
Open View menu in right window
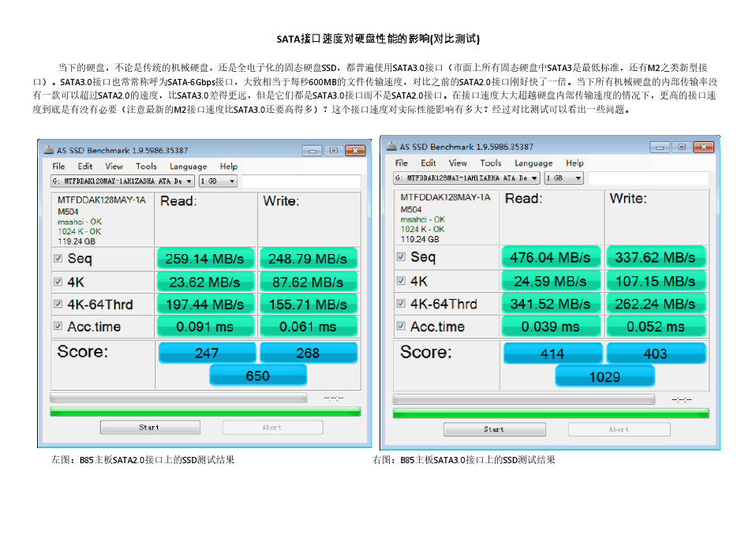point(458,163)
